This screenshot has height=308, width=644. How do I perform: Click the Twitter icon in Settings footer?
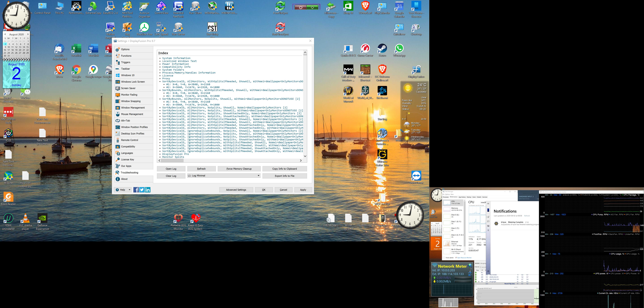pos(142,190)
